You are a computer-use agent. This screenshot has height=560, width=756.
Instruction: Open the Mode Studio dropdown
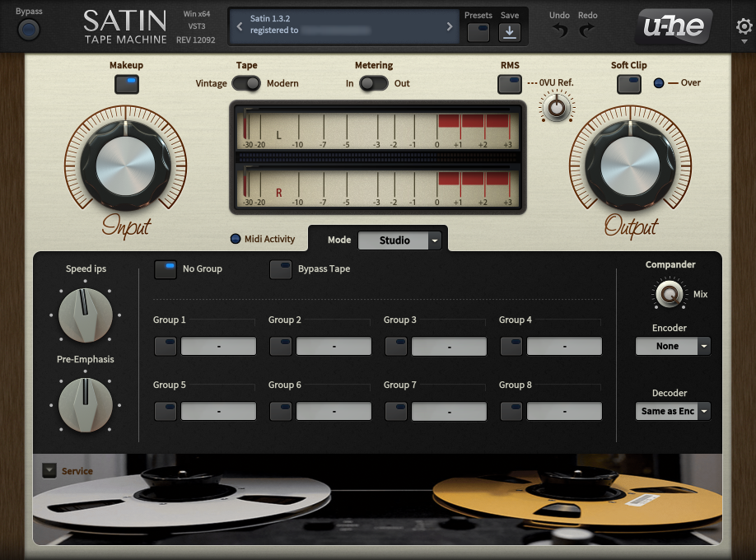tap(399, 240)
